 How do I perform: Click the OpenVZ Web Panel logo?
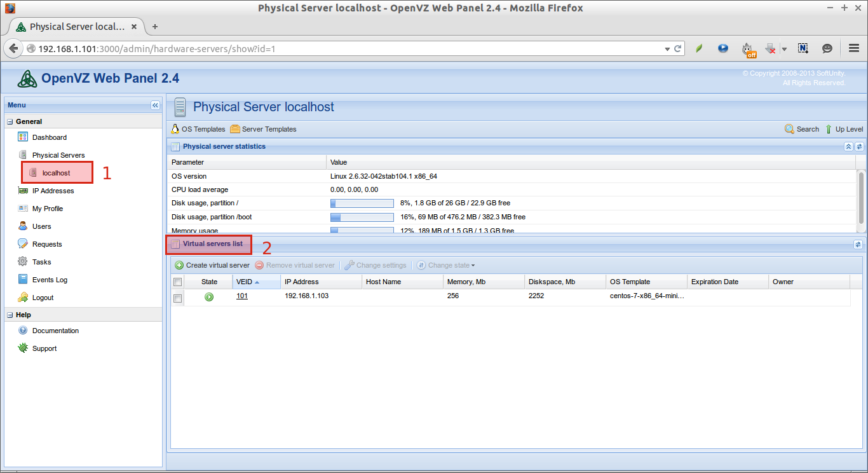coord(27,79)
